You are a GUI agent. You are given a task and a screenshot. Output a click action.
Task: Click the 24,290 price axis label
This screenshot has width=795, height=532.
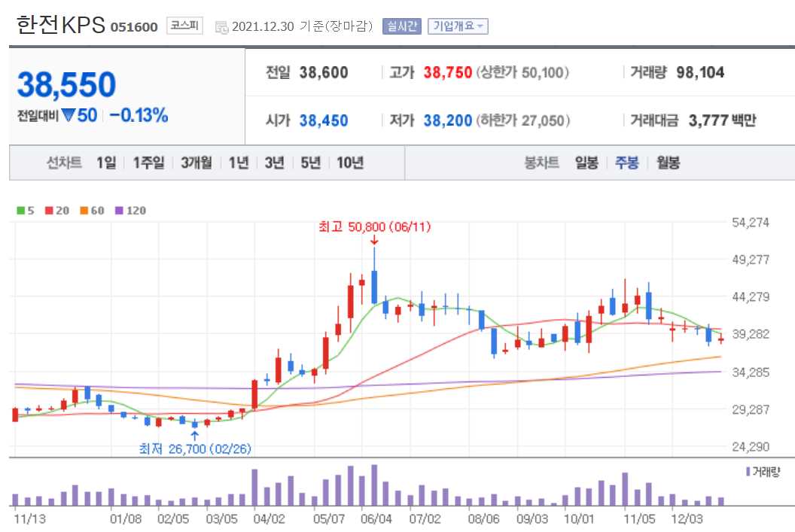point(751,447)
